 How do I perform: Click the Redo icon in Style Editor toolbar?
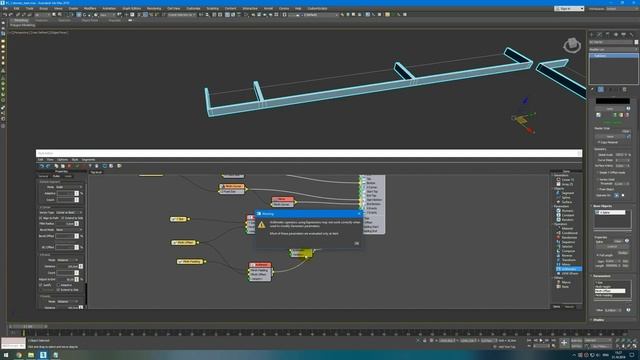click(48, 166)
